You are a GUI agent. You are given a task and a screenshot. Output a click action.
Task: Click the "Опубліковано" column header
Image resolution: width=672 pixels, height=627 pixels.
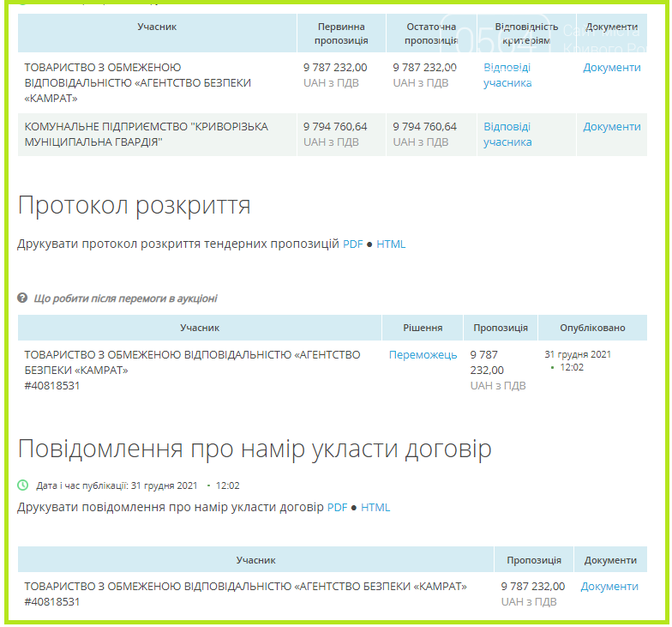point(592,328)
